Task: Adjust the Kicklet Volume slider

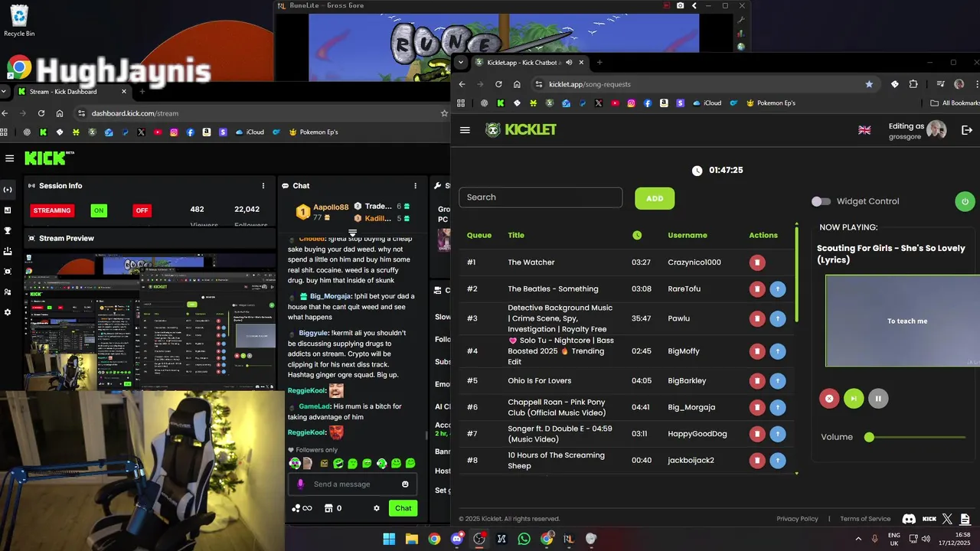Action: (x=915, y=437)
